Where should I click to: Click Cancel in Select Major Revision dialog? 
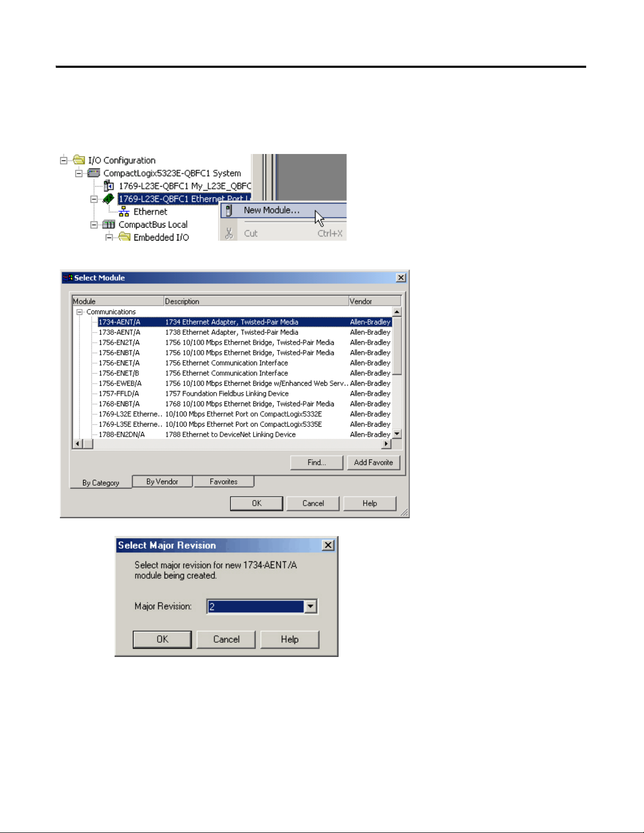tap(226, 640)
